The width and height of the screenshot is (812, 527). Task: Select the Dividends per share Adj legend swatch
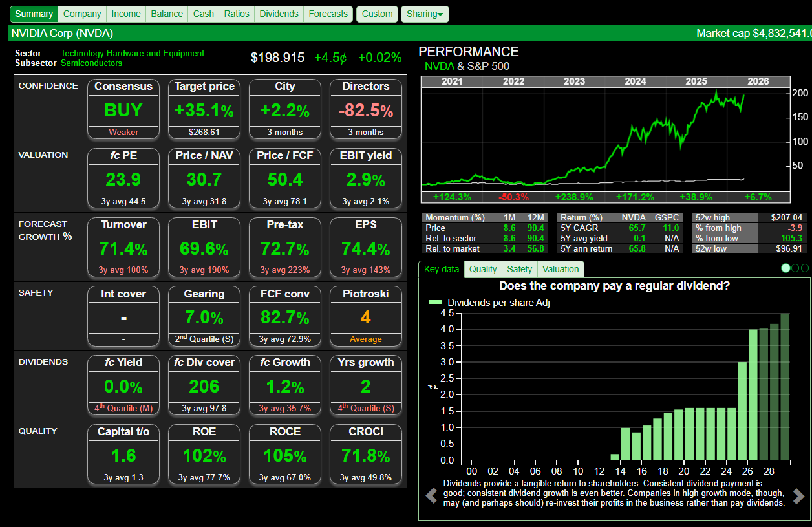click(x=435, y=302)
